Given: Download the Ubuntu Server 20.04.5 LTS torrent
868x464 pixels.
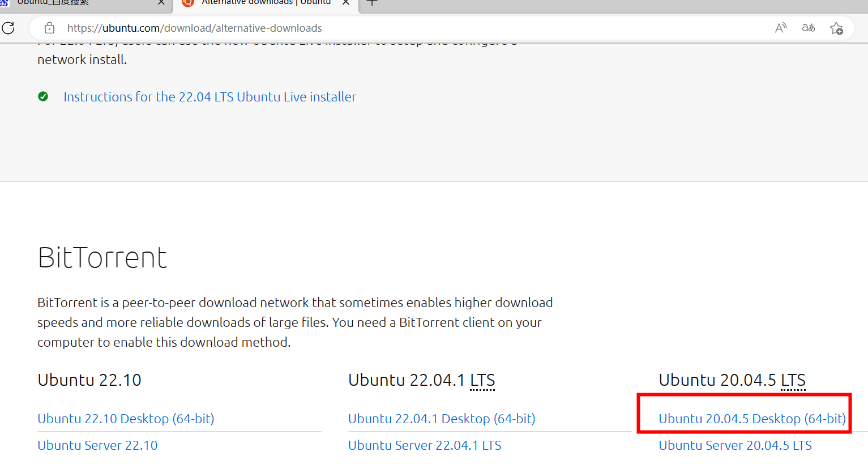Looking at the screenshot, I should 735,445.
